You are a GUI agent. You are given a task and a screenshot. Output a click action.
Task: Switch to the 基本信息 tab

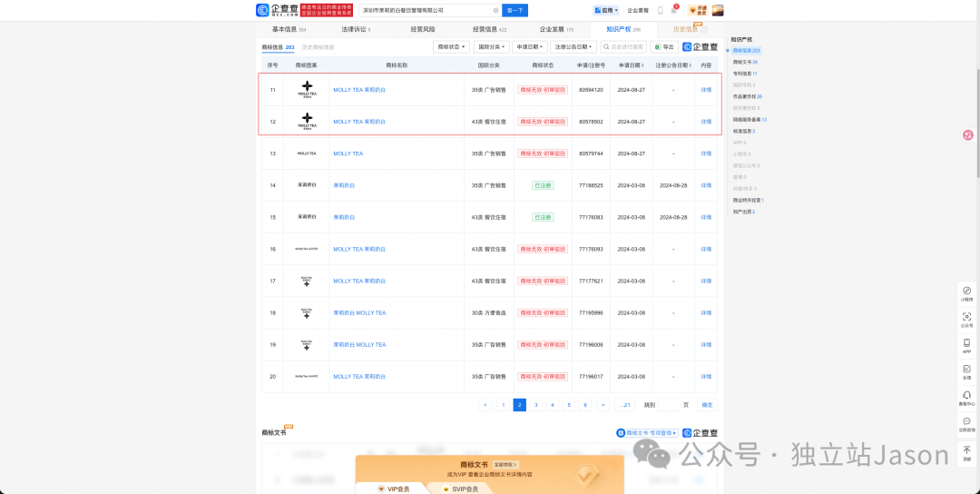(x=289, y=29)
